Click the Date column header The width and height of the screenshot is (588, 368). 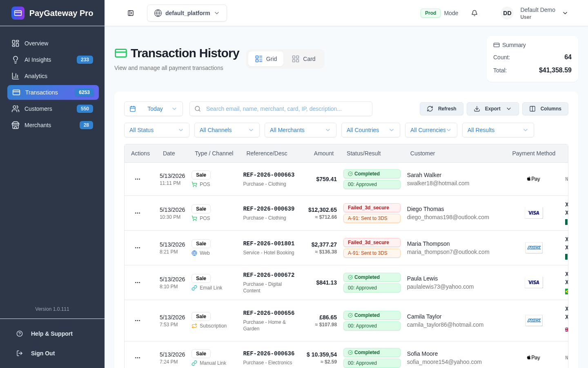tap(169, 153)
